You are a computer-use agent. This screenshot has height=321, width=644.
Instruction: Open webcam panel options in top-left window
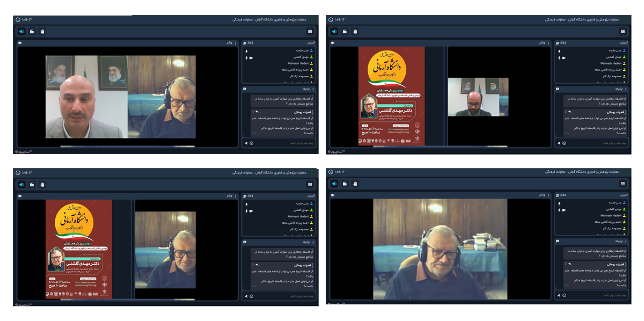[x=236, y=43]
